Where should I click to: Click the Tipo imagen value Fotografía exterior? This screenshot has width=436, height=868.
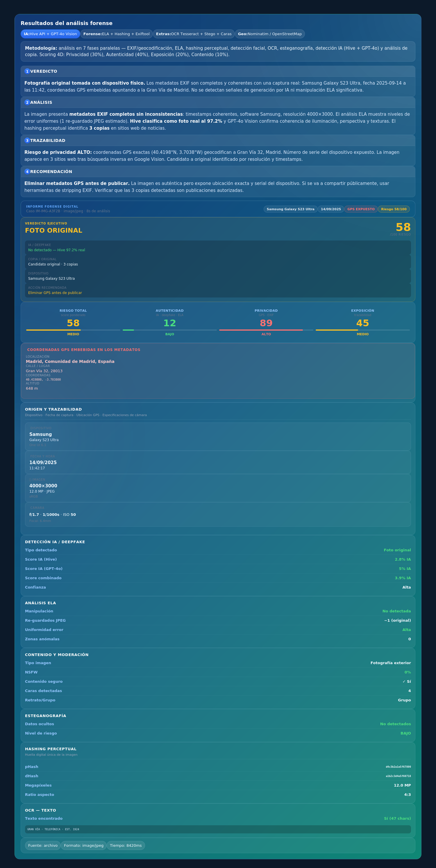point(391,663)
